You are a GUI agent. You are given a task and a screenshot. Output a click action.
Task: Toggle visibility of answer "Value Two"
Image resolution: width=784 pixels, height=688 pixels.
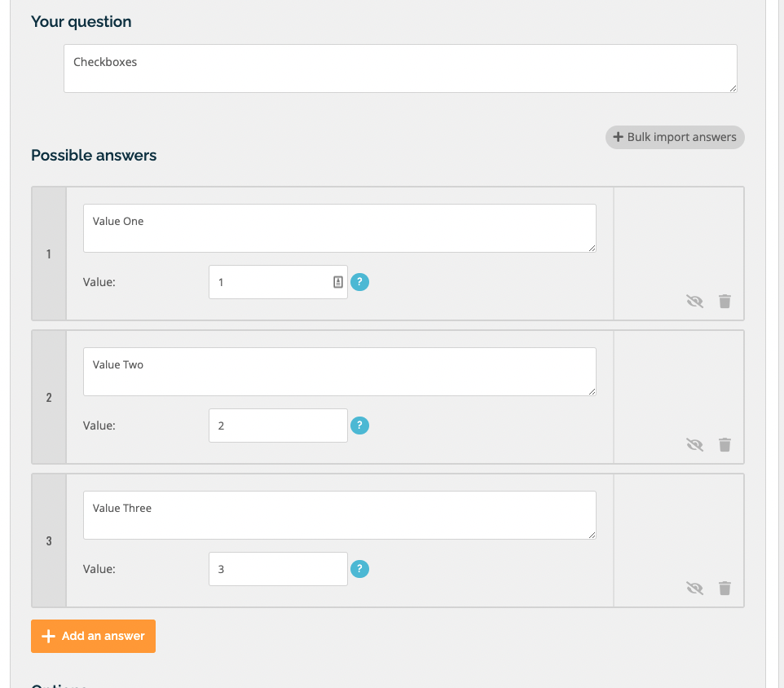(x=694, y=444)
